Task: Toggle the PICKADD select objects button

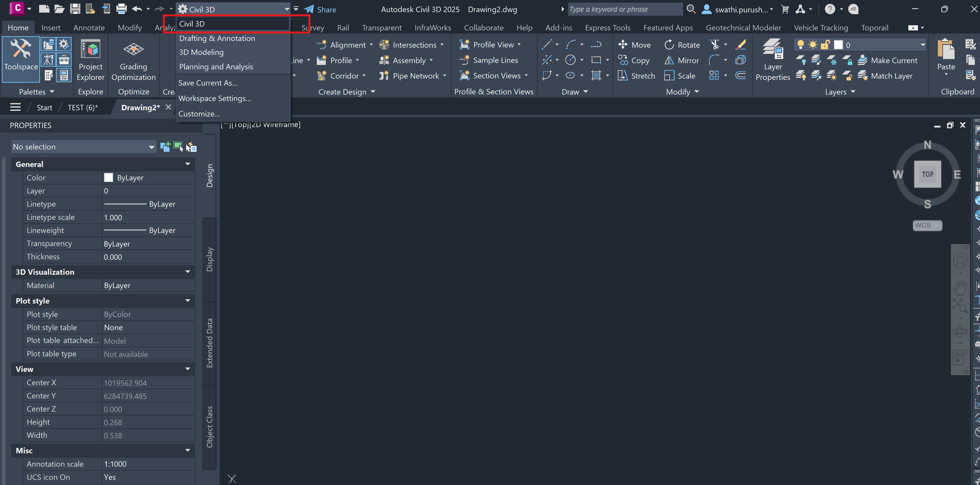Action: (165, 147)
